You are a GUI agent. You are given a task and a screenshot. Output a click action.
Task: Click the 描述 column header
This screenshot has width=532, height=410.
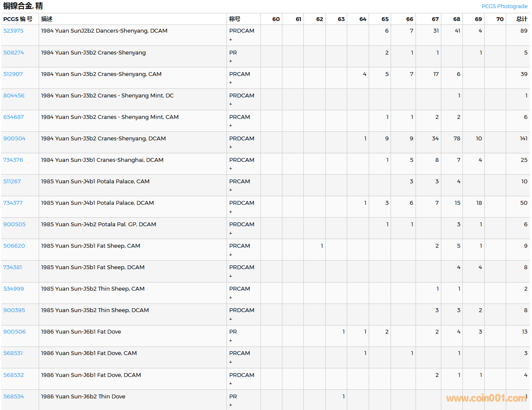[46, 19]
